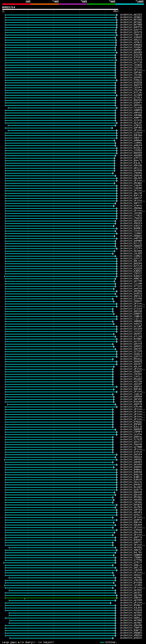The width and height of the screenshot is (146, 644).
Task: Click the UniRef100_Q8MTT4 entry
Action: (131, 538)
